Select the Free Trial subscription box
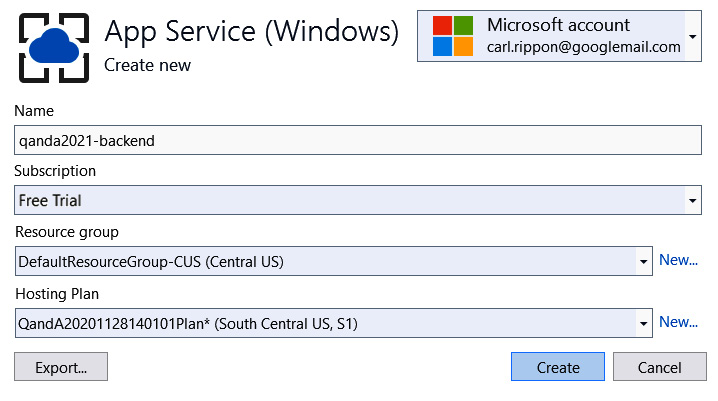 point(358,200)
